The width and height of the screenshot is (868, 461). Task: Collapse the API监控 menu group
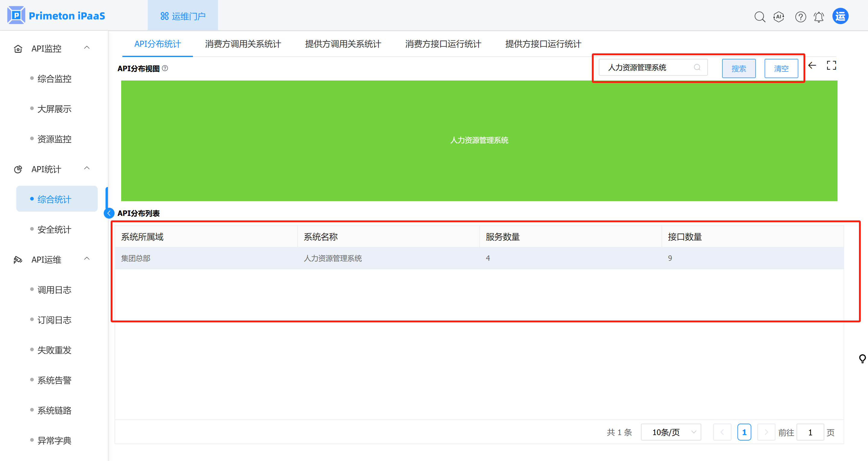point(87,48)
